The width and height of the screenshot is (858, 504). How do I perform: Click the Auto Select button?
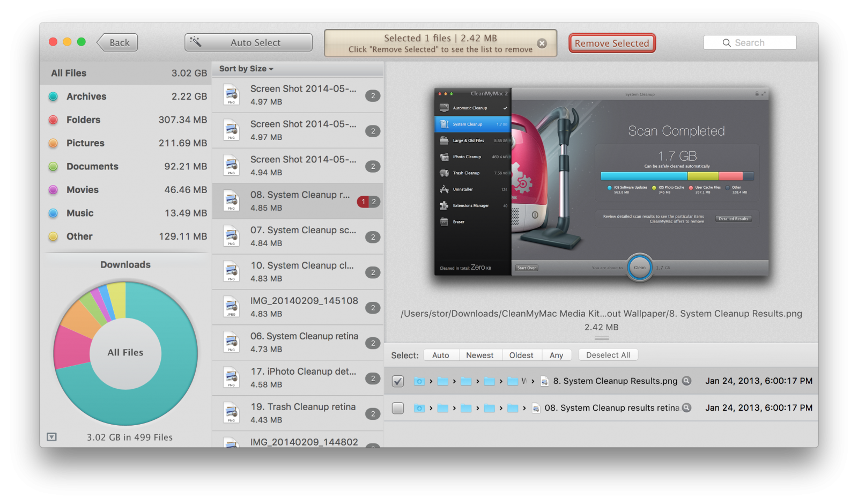[x=248, y=42]
